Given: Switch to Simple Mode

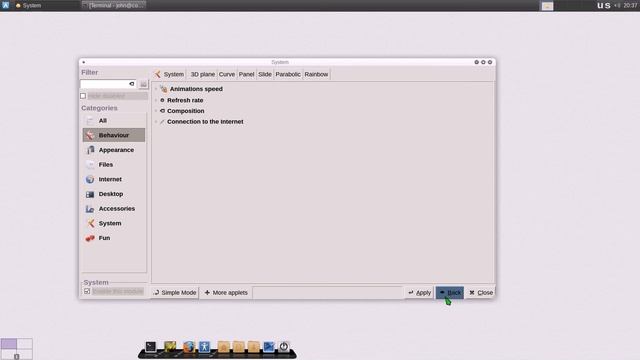Looking at the screenshot, I should (175, 293).
